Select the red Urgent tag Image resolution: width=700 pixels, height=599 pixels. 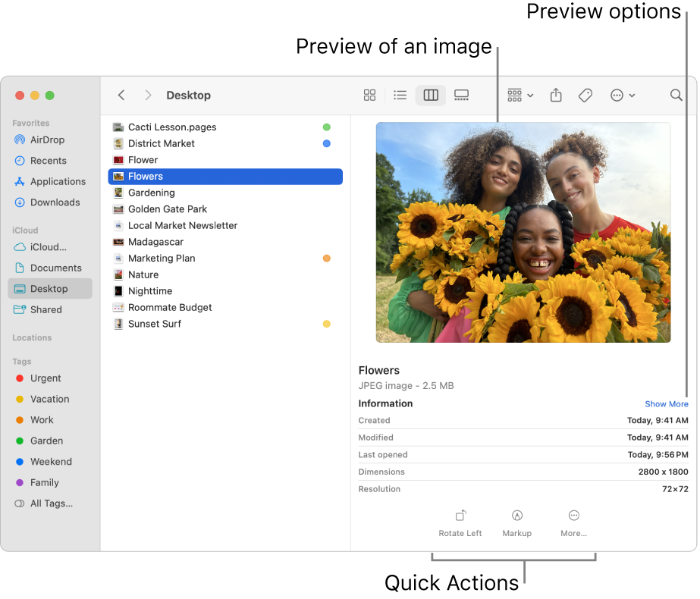point(46,378)
